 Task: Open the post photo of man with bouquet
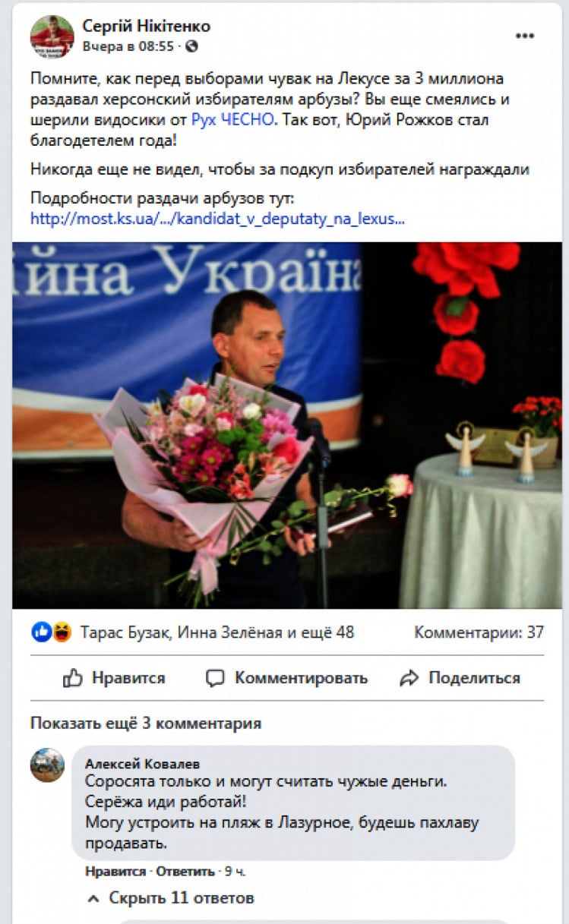pyautogui.click(x=287, y=425)
